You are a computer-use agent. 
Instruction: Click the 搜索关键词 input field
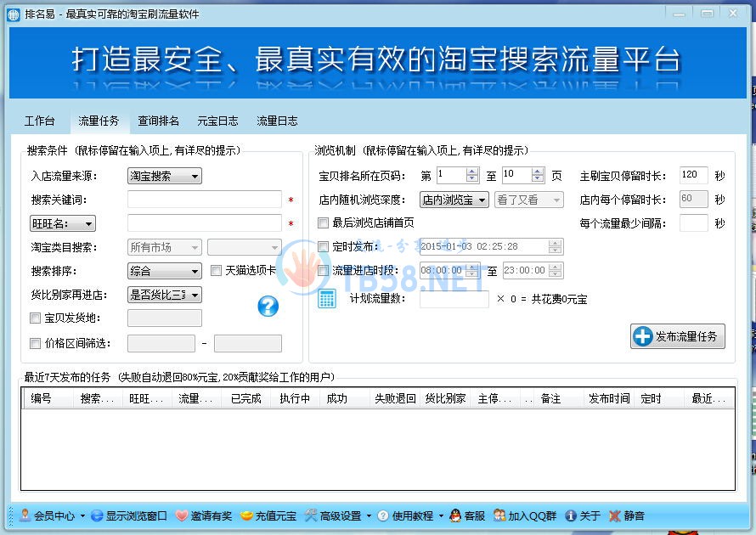[x=205, y=200]
